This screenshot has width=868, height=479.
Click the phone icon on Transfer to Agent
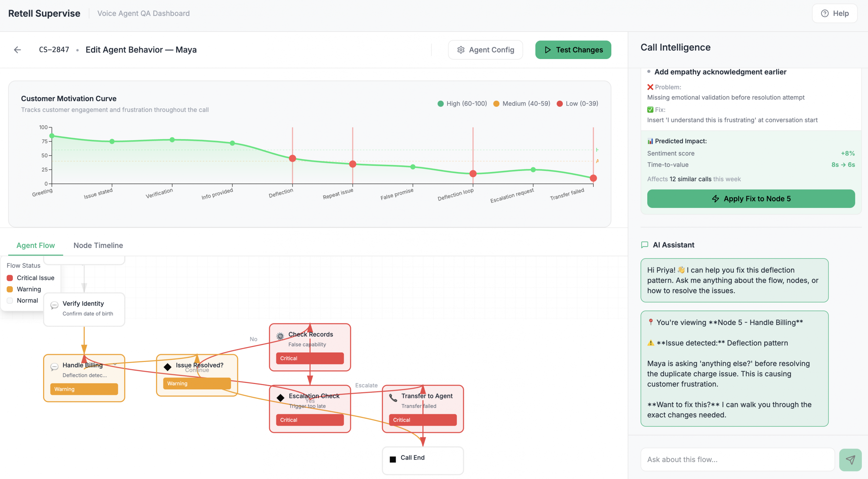coord(393,398)
